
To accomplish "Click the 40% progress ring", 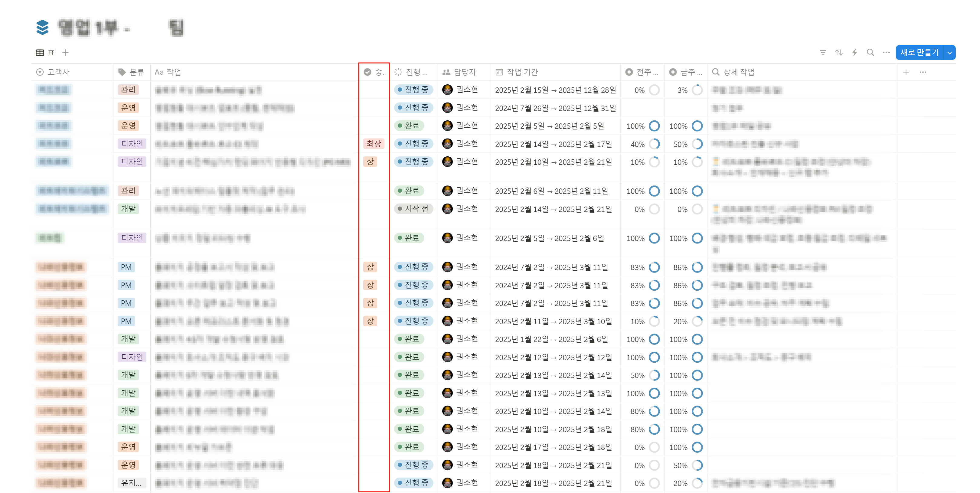I will click(654, 144).
